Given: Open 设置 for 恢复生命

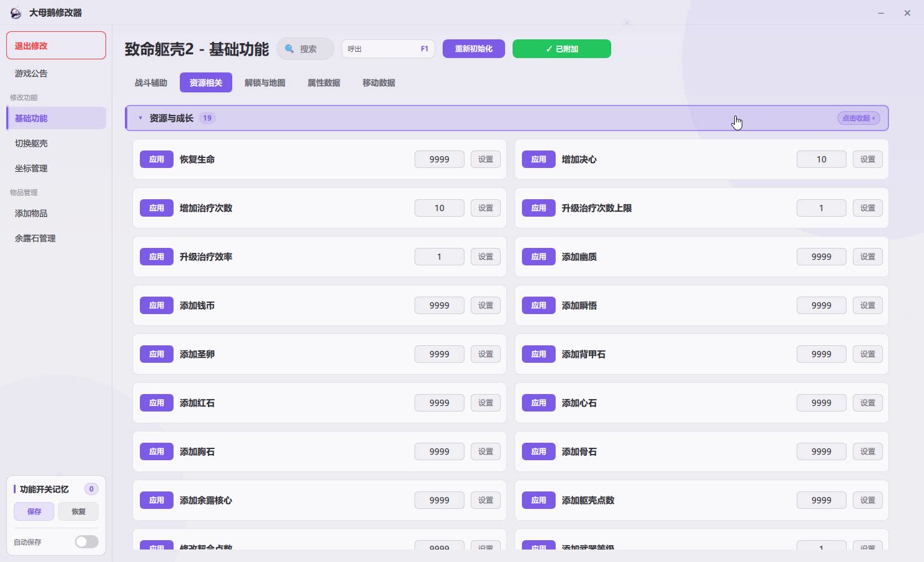Looking at the screenshot, I should click(x=486, y=159).
